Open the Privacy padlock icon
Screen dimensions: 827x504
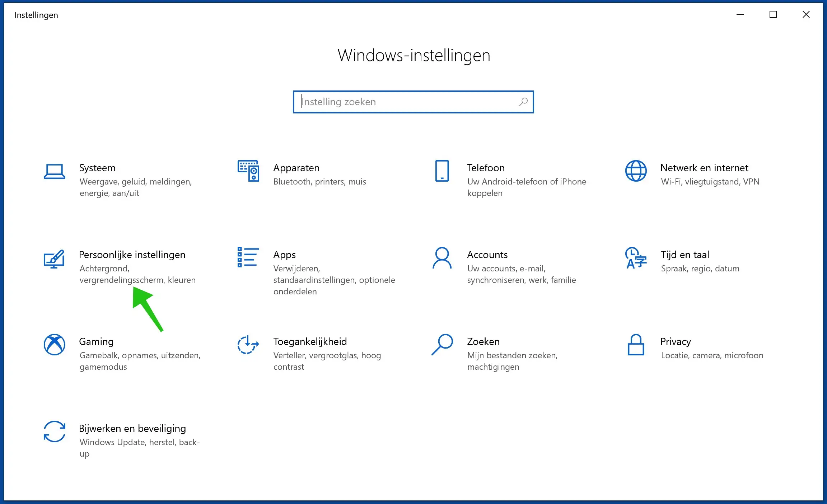tap(636, 345)
